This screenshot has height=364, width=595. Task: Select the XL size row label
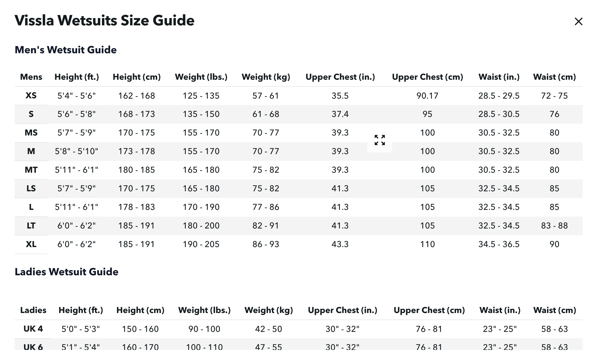coord(31,244)
